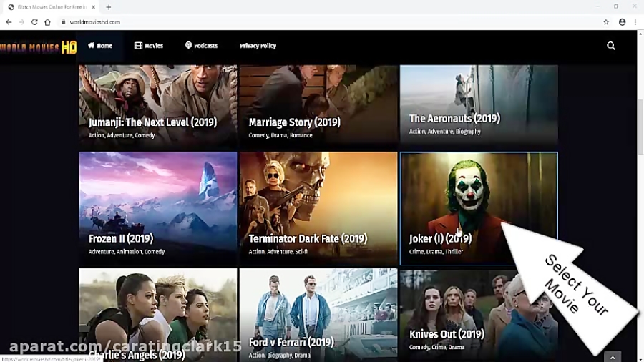Open Terminator Dark Fate movie card

[318, 208]
